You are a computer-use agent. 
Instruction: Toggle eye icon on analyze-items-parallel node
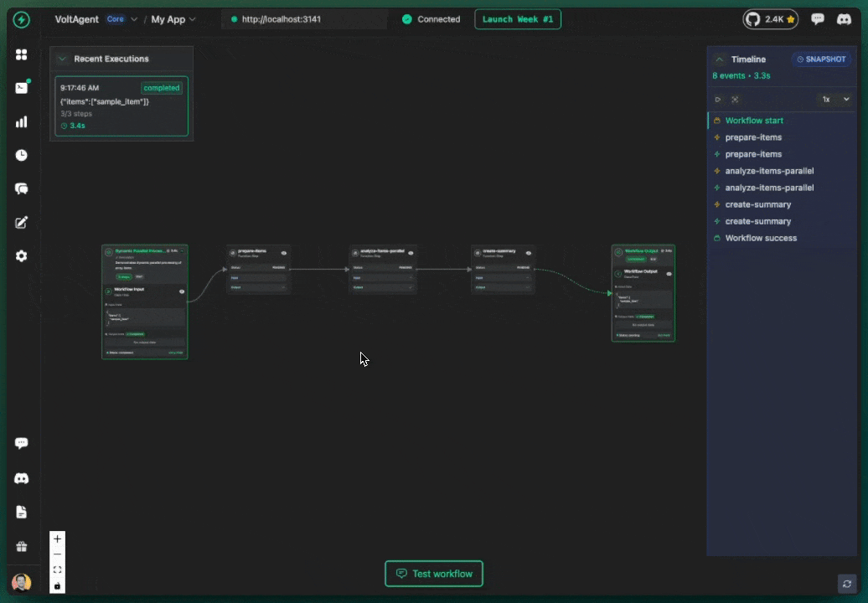click(411, 253)
